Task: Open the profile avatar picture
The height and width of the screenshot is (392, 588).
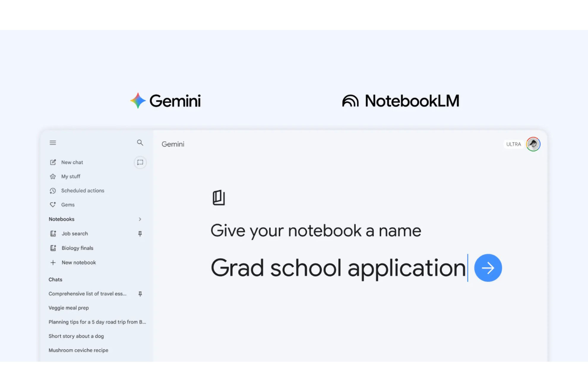Action: click(x=533, y=144)
